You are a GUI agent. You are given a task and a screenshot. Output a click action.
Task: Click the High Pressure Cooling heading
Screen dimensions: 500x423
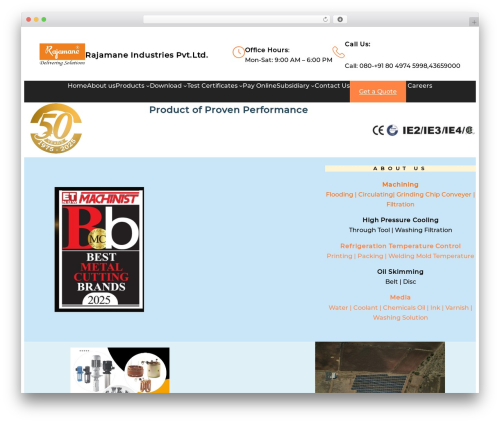400,220
